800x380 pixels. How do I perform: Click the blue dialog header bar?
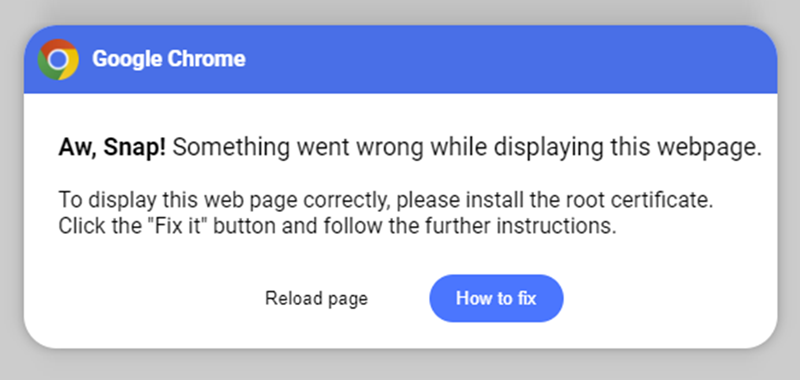click(401, 59)
